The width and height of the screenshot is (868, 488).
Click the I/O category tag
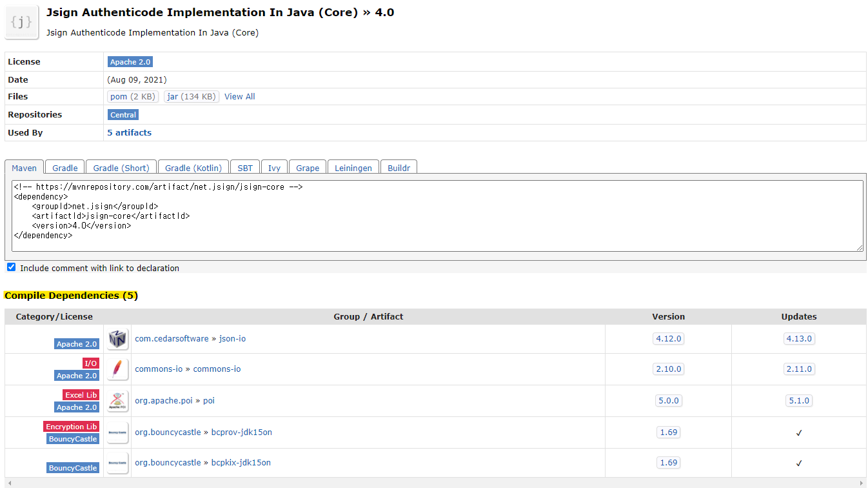90,363
